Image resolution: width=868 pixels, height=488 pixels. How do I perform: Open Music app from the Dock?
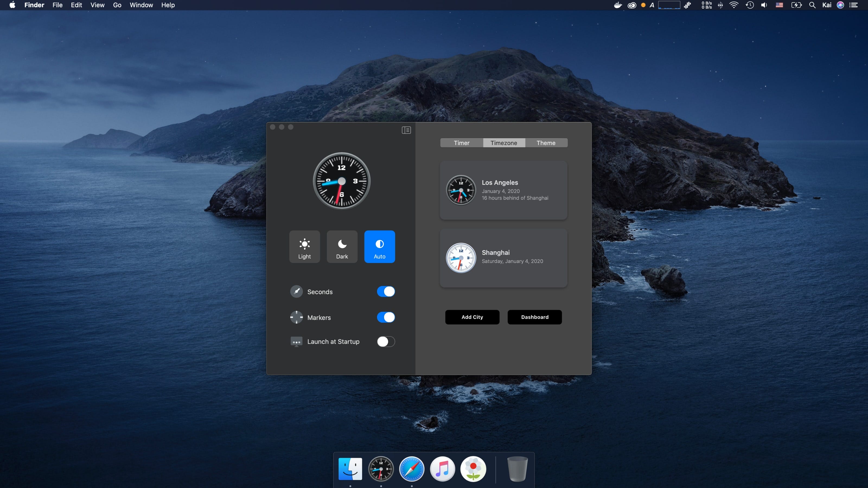pos(442,469)
